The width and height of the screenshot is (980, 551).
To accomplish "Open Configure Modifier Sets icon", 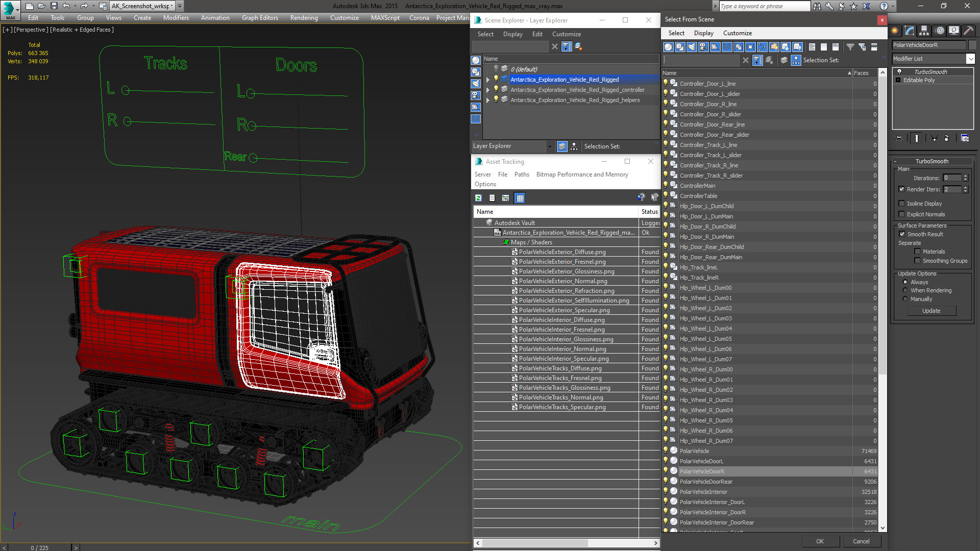I will tap(965, 138).
